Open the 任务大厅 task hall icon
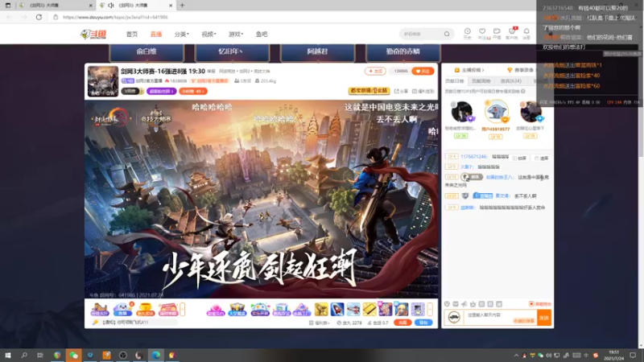This screenshot has height=362, width=644. click(x=100, y=310)
